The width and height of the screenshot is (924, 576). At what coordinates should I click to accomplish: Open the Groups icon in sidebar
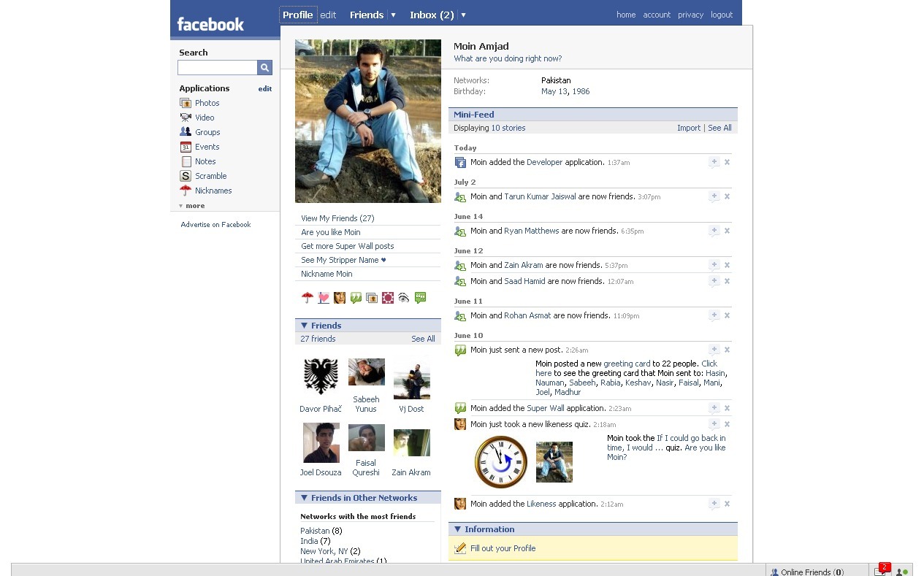click(x=186, y=132)
